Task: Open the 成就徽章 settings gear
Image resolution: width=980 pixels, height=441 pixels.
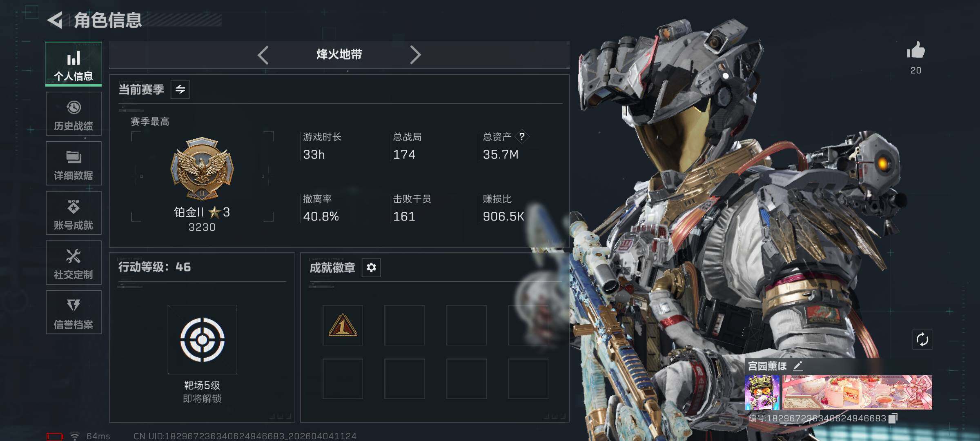Action: tap(371, 267)
